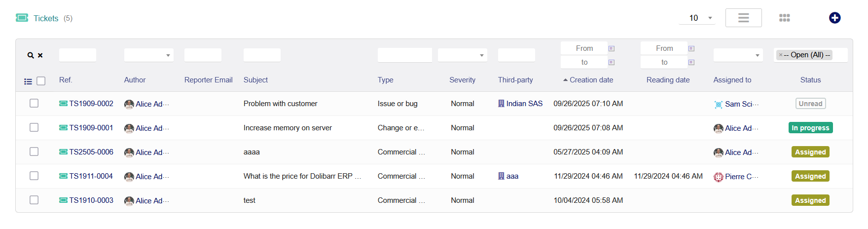The image size is (868, 229).
Task: Open Reading date From calendar picker
Action: pyautogui.click(x=691, y=48)
